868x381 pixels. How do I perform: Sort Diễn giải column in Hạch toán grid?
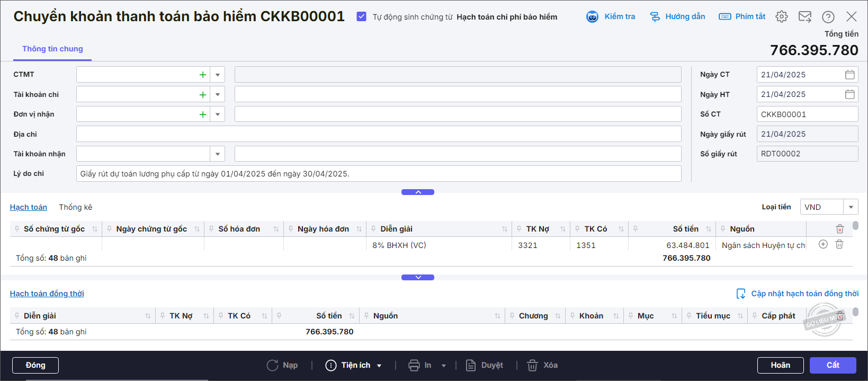pyautogui.click(x=505, y=229)
